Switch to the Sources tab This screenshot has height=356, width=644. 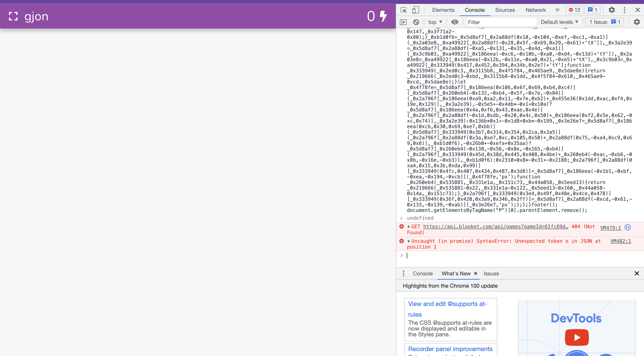pos(505,10)
